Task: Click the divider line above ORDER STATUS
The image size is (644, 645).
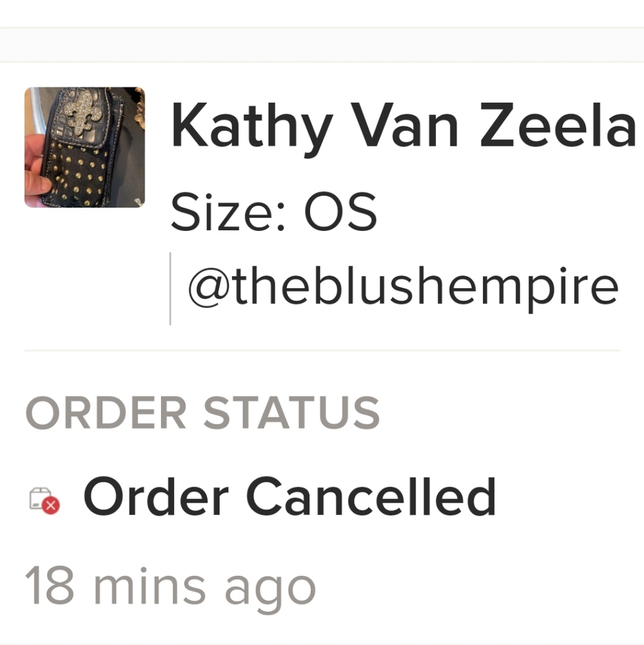Action: 322,350
